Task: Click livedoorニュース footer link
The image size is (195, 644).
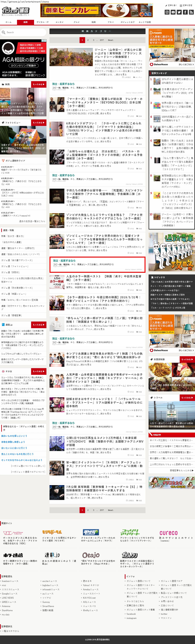Action: (x=10, y=581)
